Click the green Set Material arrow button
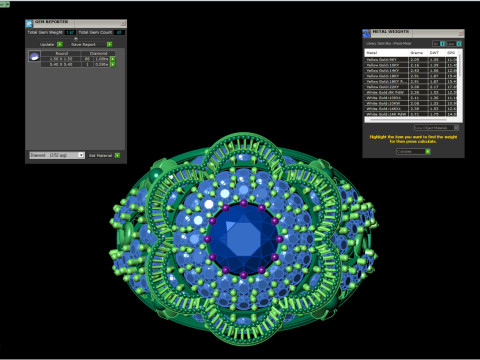Viewport: 480px width, 360px height. tap(117, 155)
